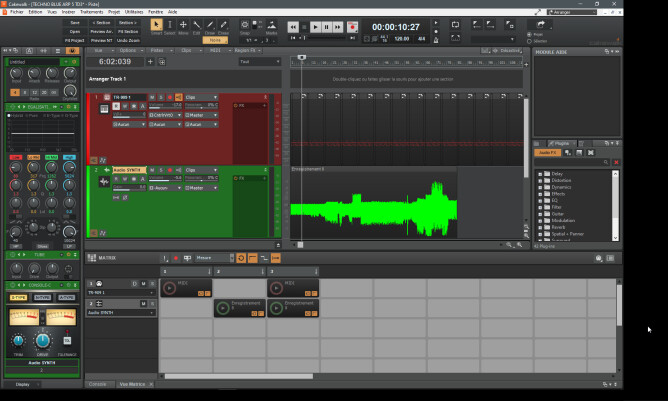Open the Utilitaires menu
The height and width of the screenshot is (401, 668).
point(134,12)
